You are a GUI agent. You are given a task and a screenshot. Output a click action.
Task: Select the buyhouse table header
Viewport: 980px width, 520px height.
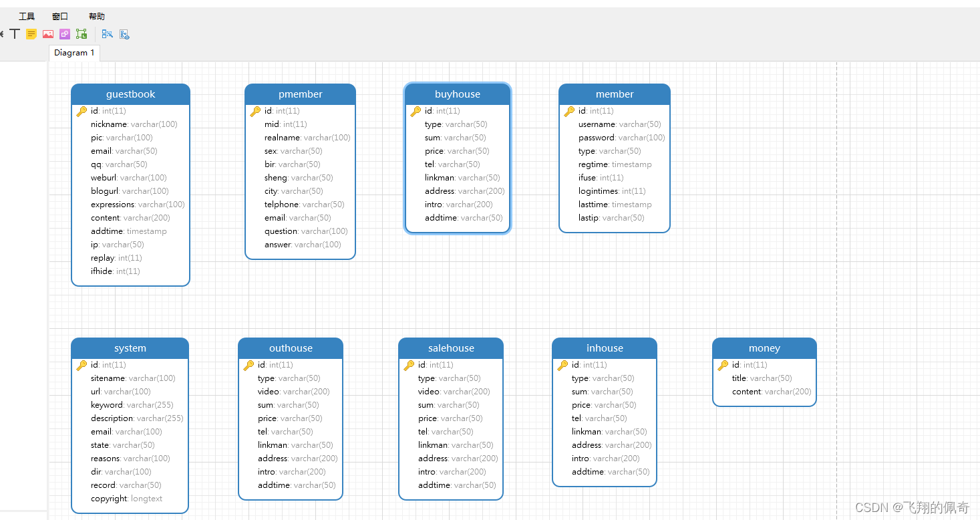coord(458,94)
